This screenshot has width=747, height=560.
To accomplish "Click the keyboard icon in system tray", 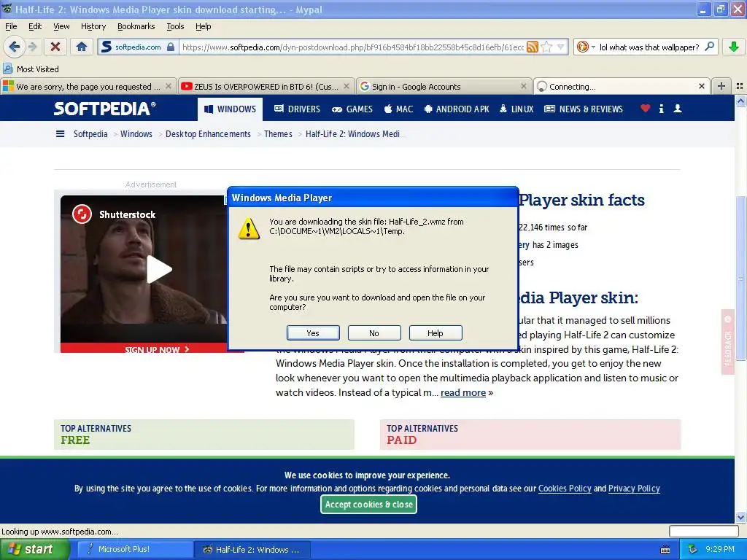I will click(x=665, y=550).
